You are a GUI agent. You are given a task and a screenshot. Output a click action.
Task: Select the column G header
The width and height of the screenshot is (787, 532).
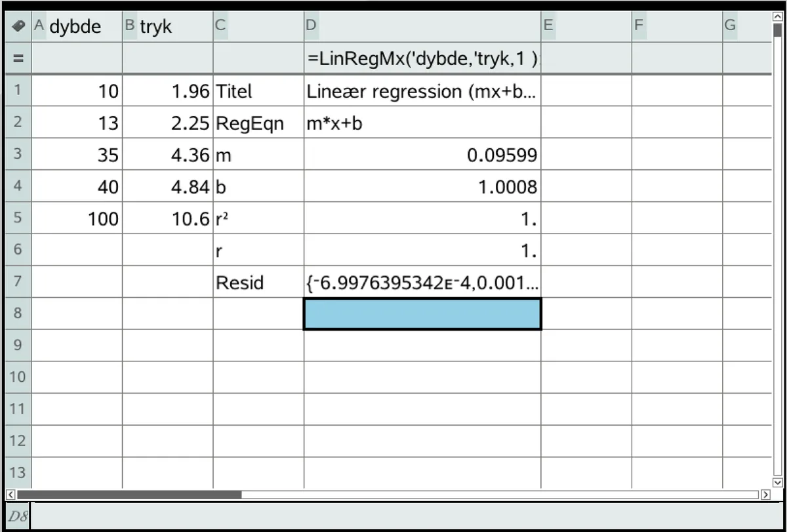pos(747,27)
